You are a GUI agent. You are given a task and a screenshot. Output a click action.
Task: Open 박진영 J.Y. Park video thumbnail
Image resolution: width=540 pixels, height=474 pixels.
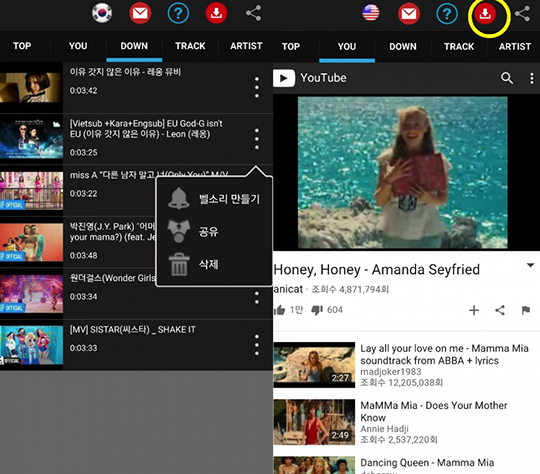(31, 242)
